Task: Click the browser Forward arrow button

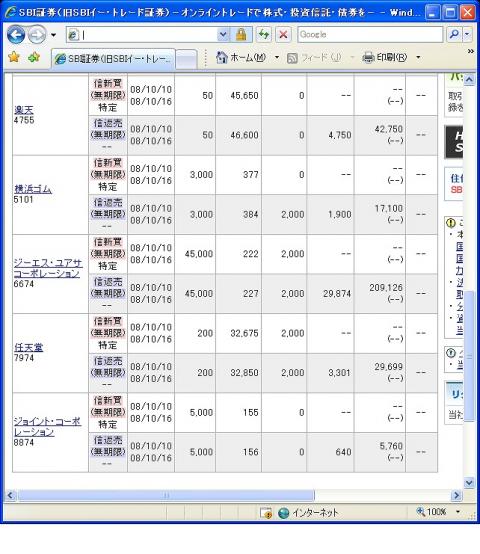Action: pos(37,35)
